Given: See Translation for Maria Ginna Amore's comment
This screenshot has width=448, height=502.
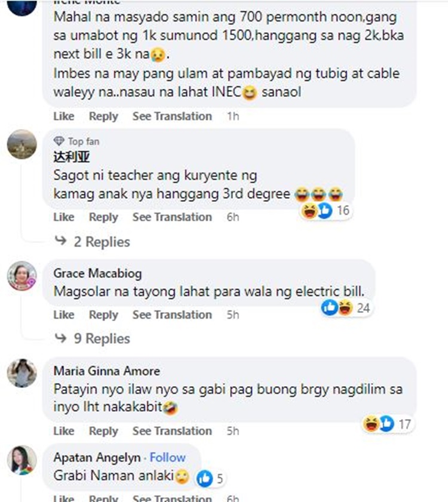Looking at the screenshot, I should click(172, 431).
